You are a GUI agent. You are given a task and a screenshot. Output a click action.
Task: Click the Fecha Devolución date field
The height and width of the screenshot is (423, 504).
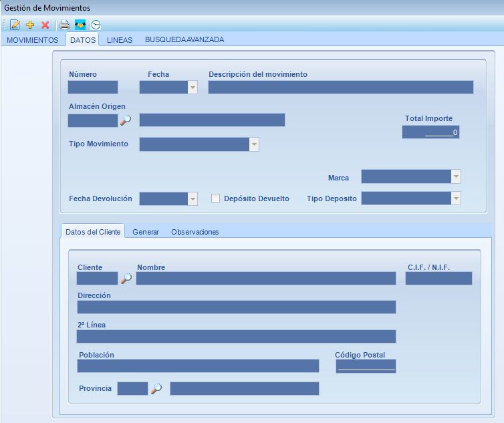[164, 198]
